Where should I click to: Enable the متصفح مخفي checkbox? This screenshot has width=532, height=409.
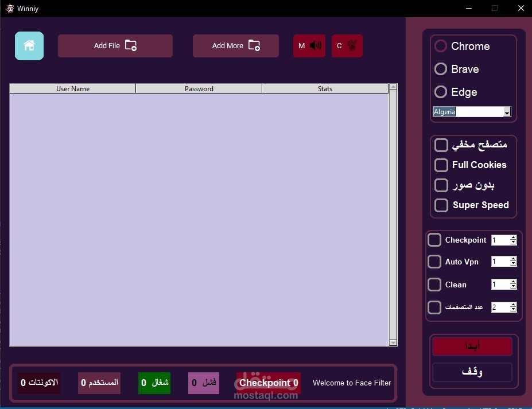pyautogui.click(x=441, y=145)
